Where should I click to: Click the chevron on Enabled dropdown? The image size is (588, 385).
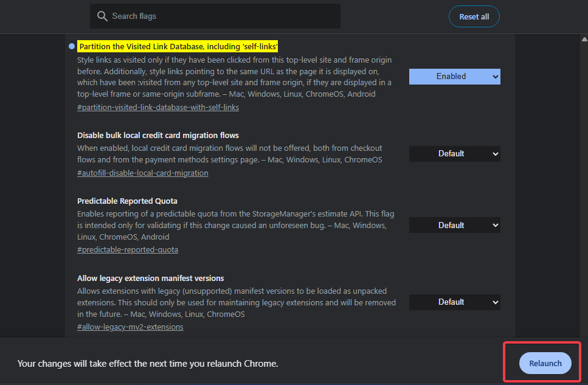click(x=495, y=77)
